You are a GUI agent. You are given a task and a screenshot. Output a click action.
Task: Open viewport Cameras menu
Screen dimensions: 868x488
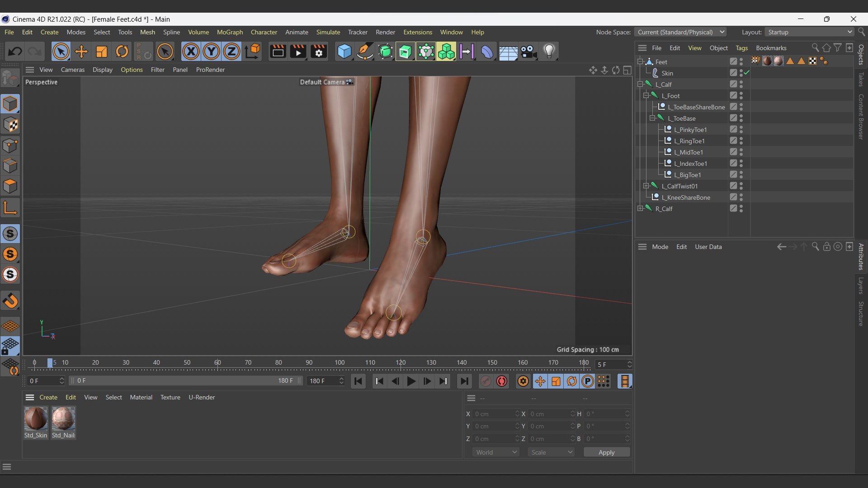tap(73, 70)
